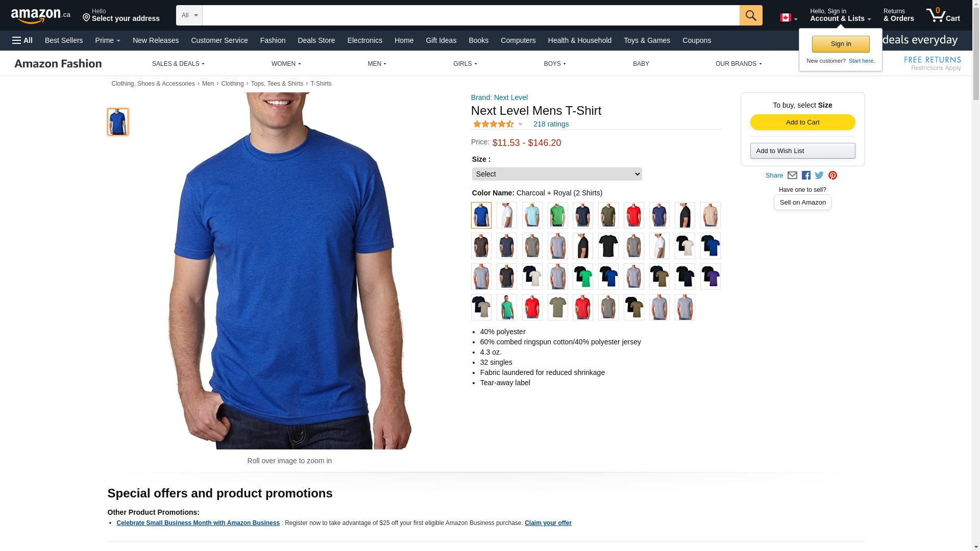980x551 pixels.
Task: Expand the star ratings breakdown arrow
Action: click(520, 124)
